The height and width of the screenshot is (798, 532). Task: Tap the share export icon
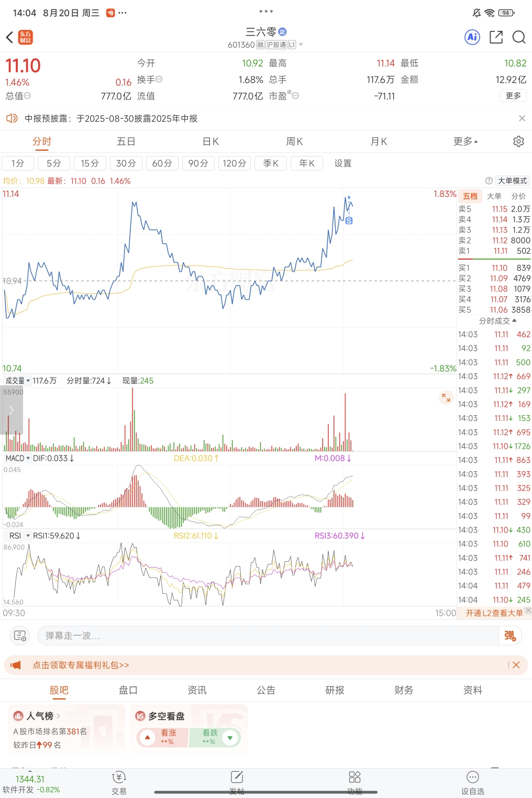(x=496, y=37)
